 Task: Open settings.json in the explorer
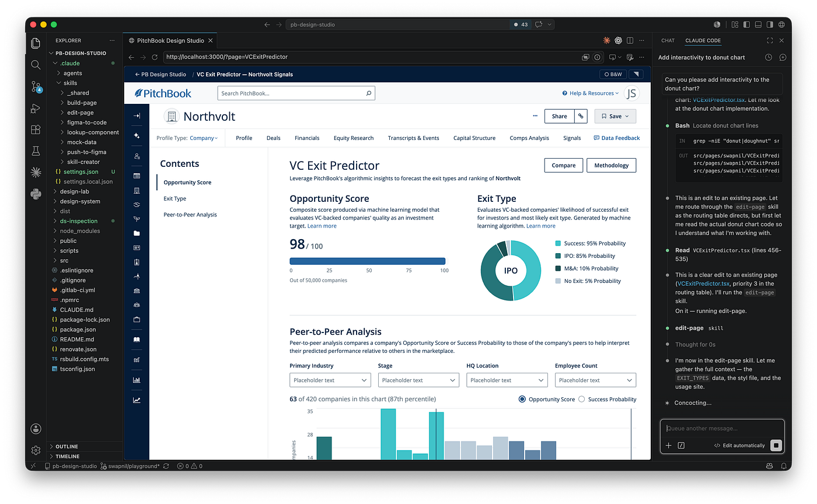[81, 171]
